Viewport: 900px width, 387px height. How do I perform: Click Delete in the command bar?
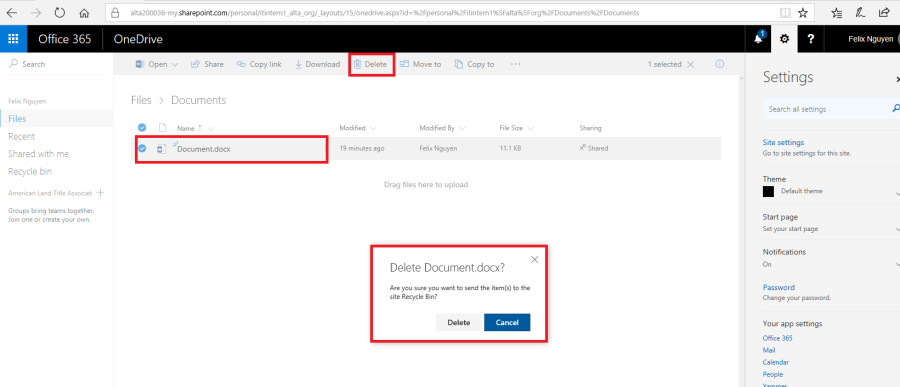[x=370, y=64]
